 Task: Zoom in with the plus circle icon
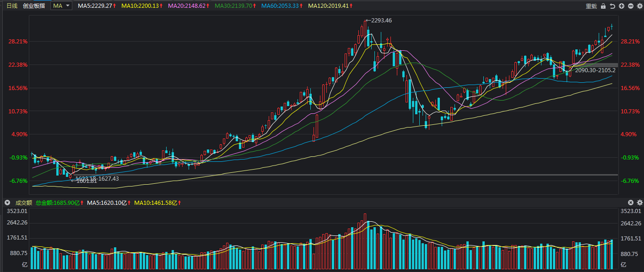click(x=622, y=6)
